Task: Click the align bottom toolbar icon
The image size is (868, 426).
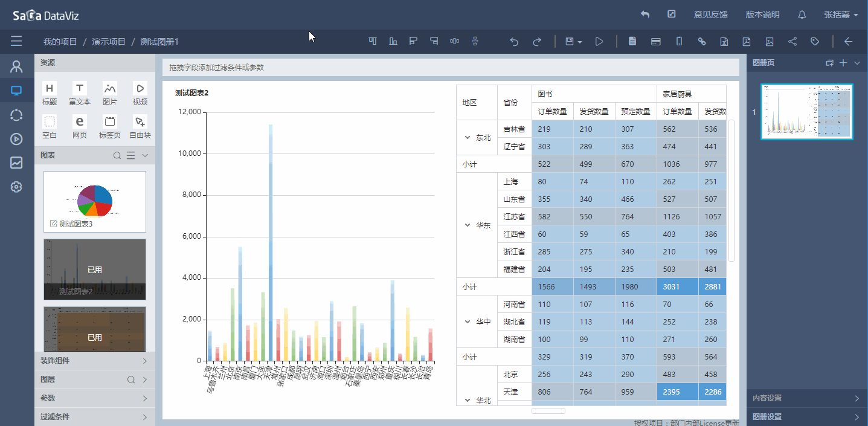Action: click(393, 41)
